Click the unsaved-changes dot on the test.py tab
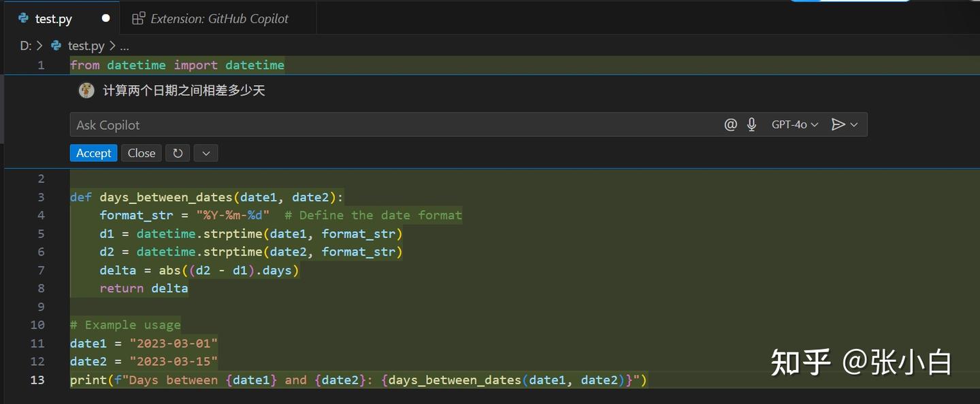 105,18
